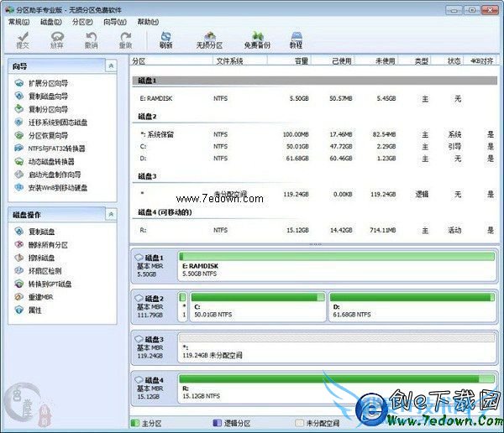Open the 教程 (Tutorial) toolbar icon
Viewport: 504px width, 433px height.
(296, 40)
